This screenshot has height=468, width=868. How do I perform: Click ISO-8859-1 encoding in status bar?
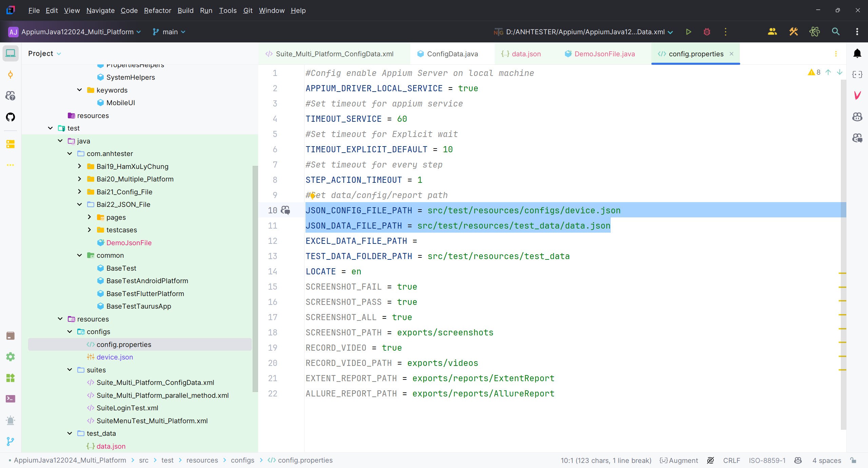(767, 460)
